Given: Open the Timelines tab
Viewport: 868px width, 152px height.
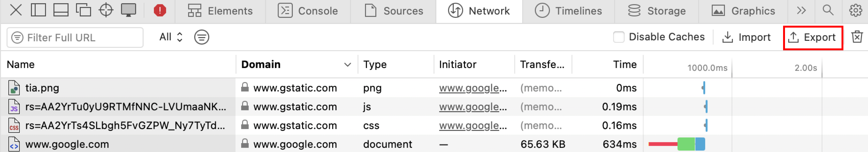Looking at the screenshot, I should pyautogui.click(x=568, y=11).
